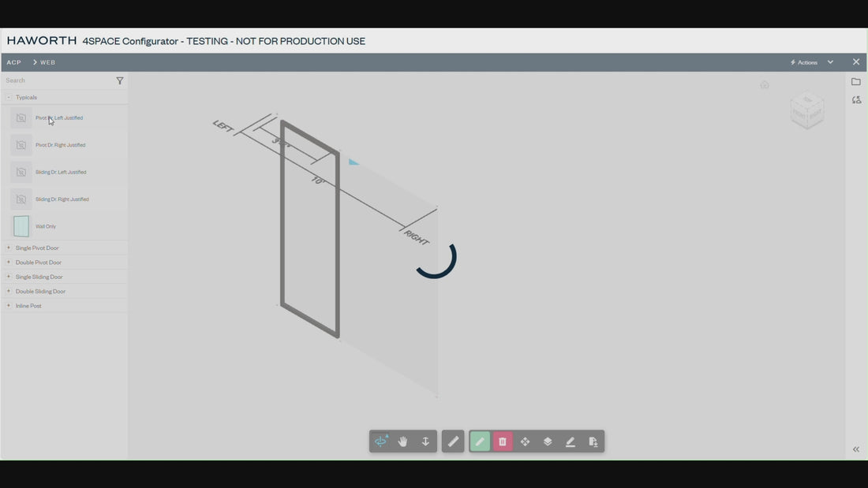Toggle the green edit pencil mode
Image resolution: width=868 pixels, height=488 pixels.
(480, 441)
